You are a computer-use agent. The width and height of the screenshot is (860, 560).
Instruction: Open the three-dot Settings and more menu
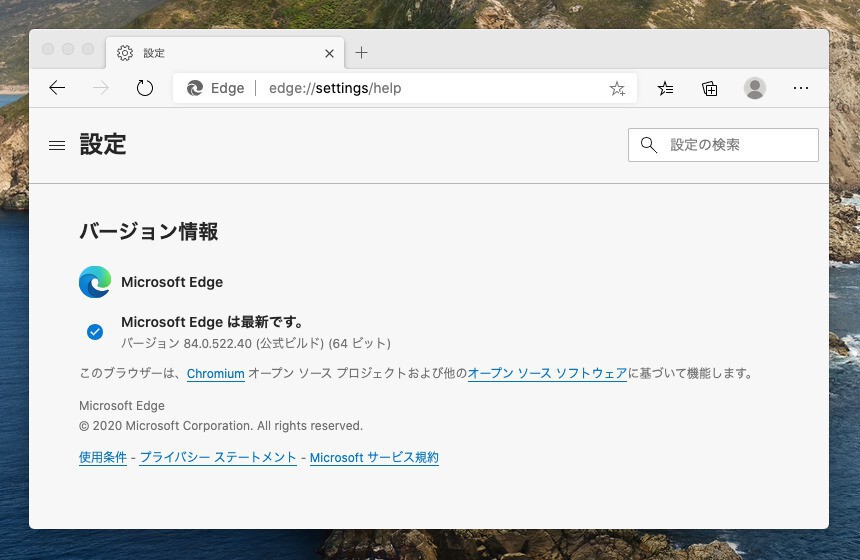[x=800, y=88]
